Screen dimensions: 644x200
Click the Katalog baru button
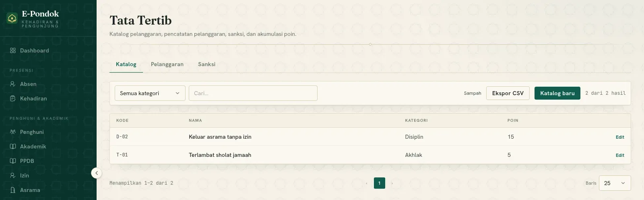(557, 93)
